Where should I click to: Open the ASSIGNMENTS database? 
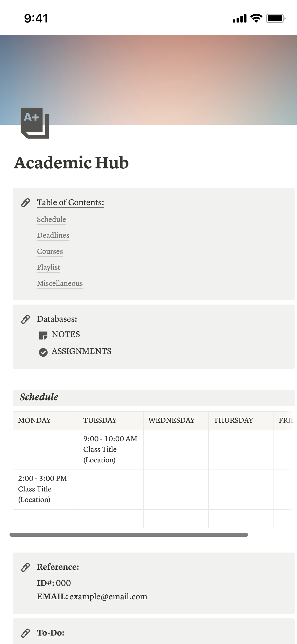[x=82, y=351]
